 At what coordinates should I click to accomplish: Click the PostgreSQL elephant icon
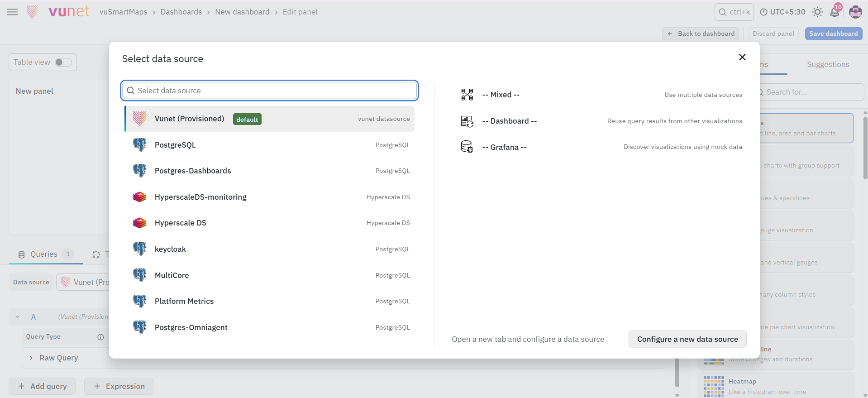pyautogui.click(x=139, y=145)
